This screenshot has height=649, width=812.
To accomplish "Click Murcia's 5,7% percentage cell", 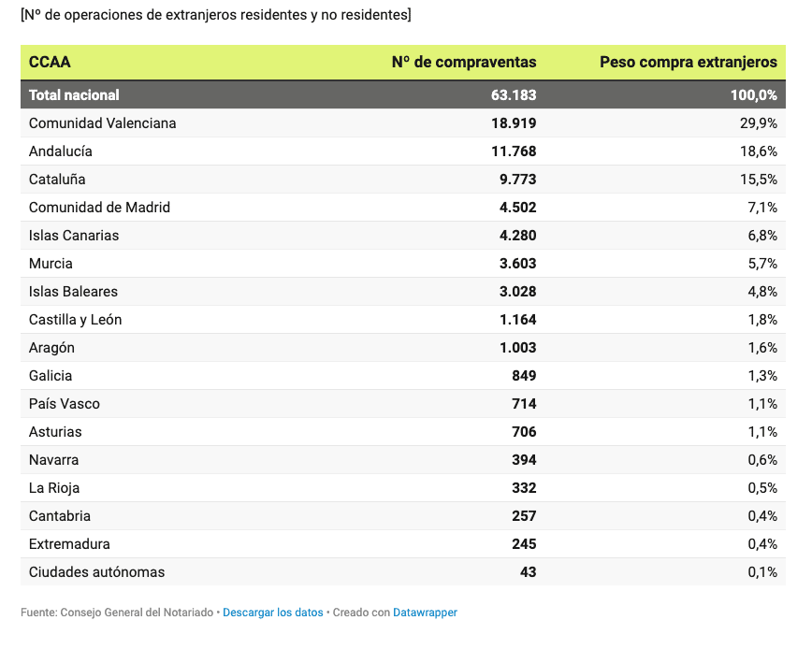I will tap(761, 264).
